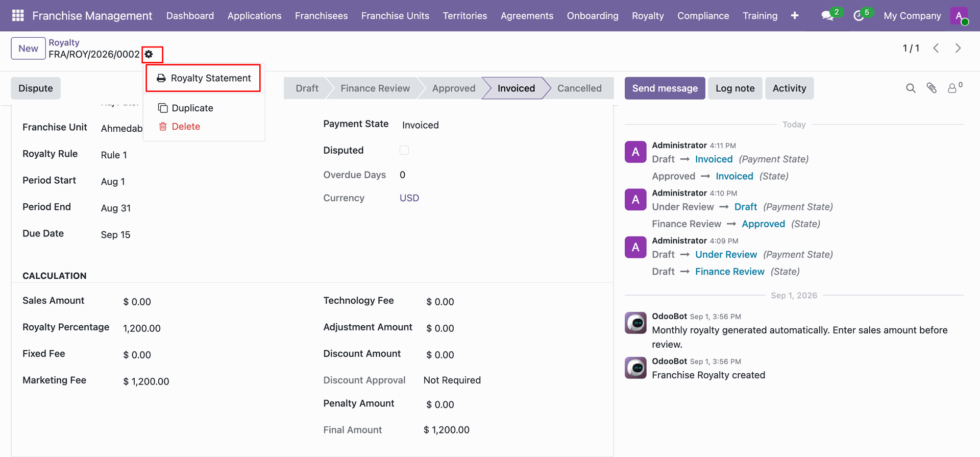
Task: Click the plus icon in top navbar
Action: 795,16
